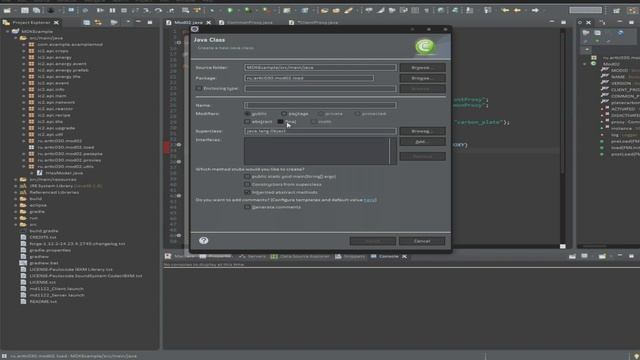Select the package modifier radio button
The height and width of the screenshot is (360, 640).
coord(284,113)
